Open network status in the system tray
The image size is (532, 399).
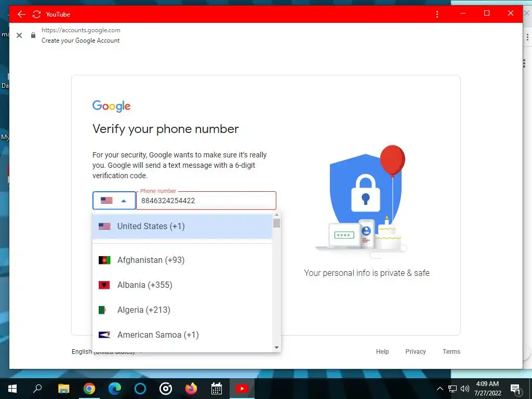pos(453,389)
